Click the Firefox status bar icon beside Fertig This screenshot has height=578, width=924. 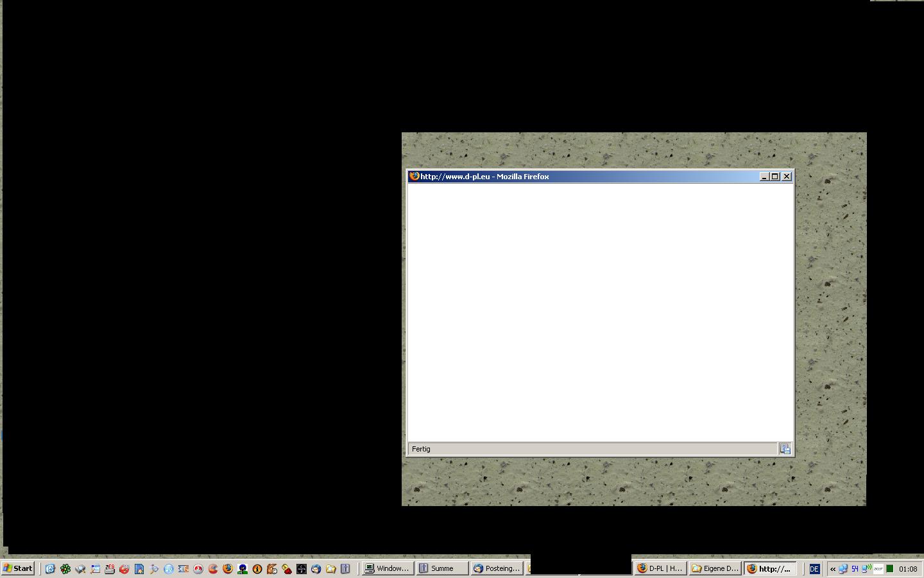[x=785, y=449]
